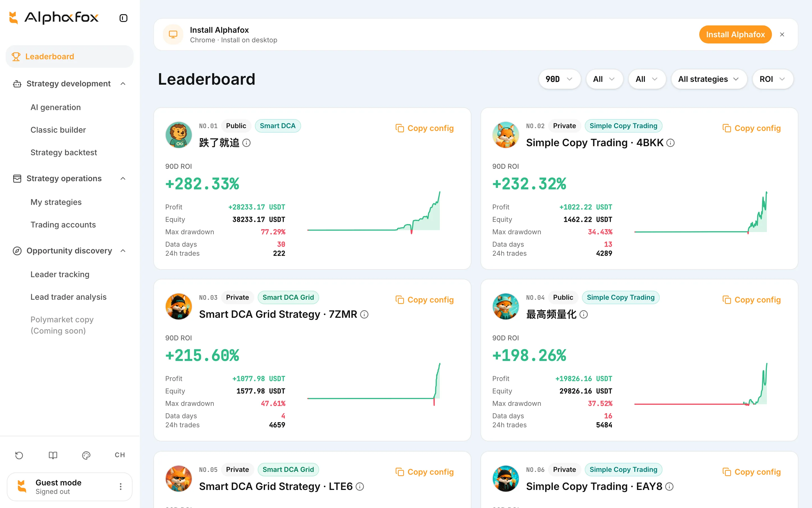Click the Smart DCA Grid tag on NO.03
This screenshot has height=508, width=812.
288,298
